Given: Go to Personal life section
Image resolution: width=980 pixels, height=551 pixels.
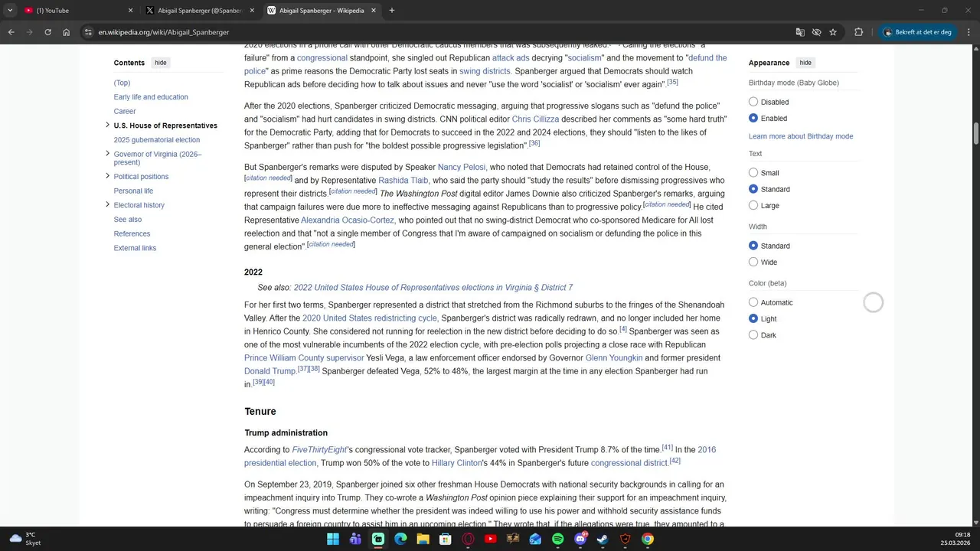Looking at the screenshot, I should 133,191.
